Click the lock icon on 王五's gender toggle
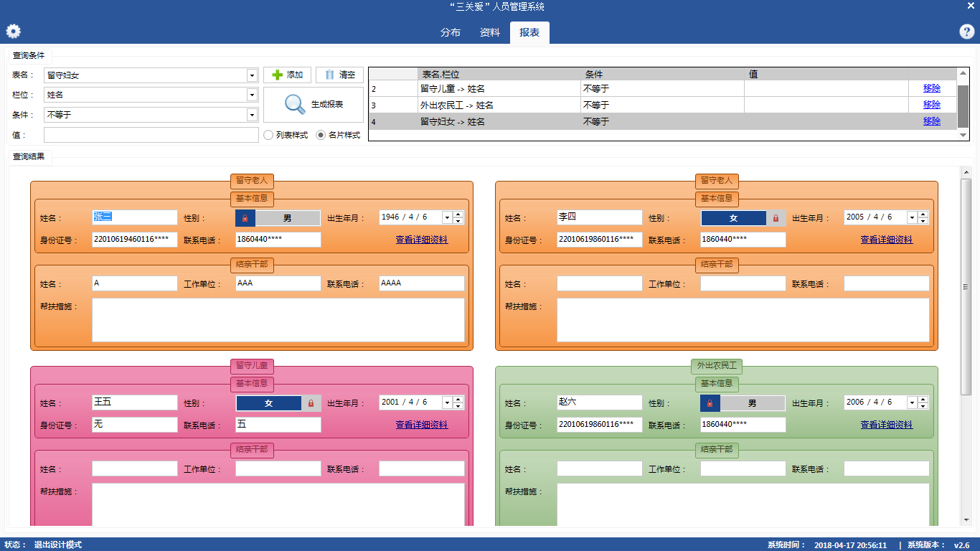 [311, 403]
